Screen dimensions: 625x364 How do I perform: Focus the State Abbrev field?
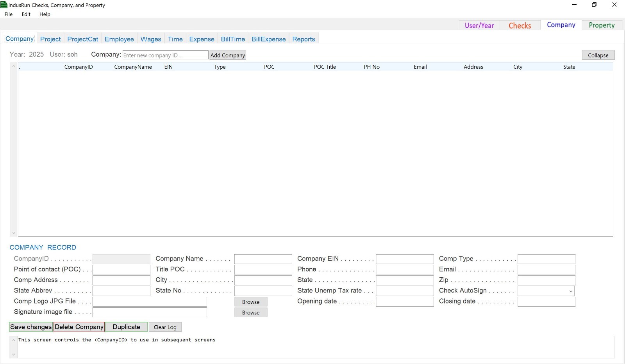pos(121,291)
